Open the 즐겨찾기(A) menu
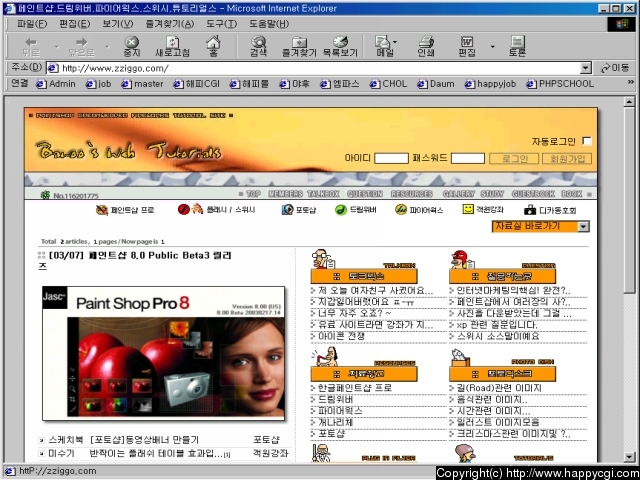640x480 pixels. tap(170, 24)
